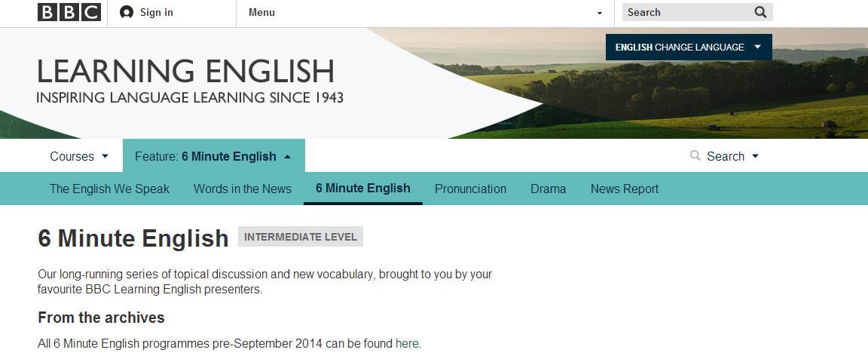Screen dimensions: 868x359
Task: Go to Words in the News tab
Action: [243, 189]
